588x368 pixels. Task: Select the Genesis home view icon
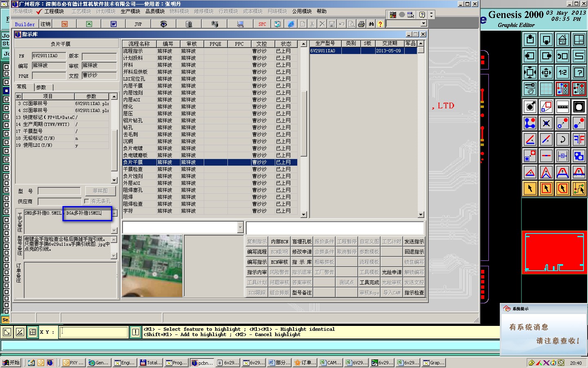pos(562,40)
